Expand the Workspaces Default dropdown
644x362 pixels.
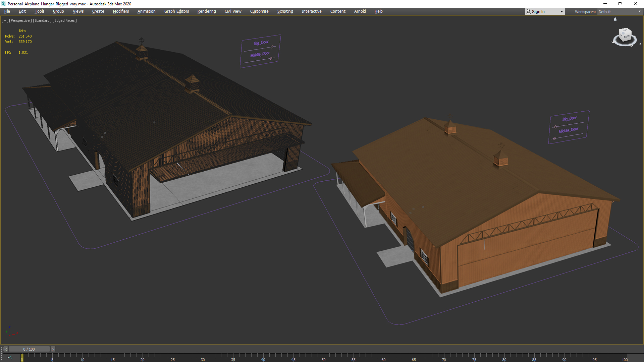(x=639, y=11)
